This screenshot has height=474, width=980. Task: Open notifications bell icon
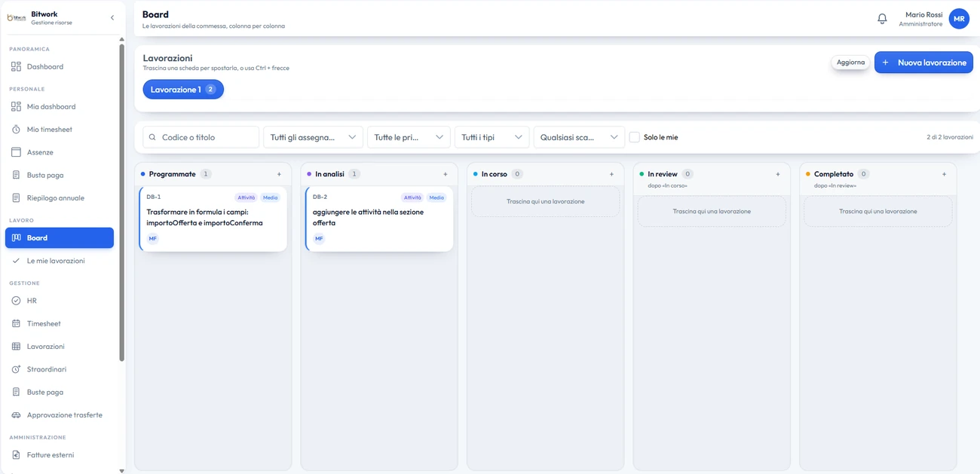(x=882, y=19)
